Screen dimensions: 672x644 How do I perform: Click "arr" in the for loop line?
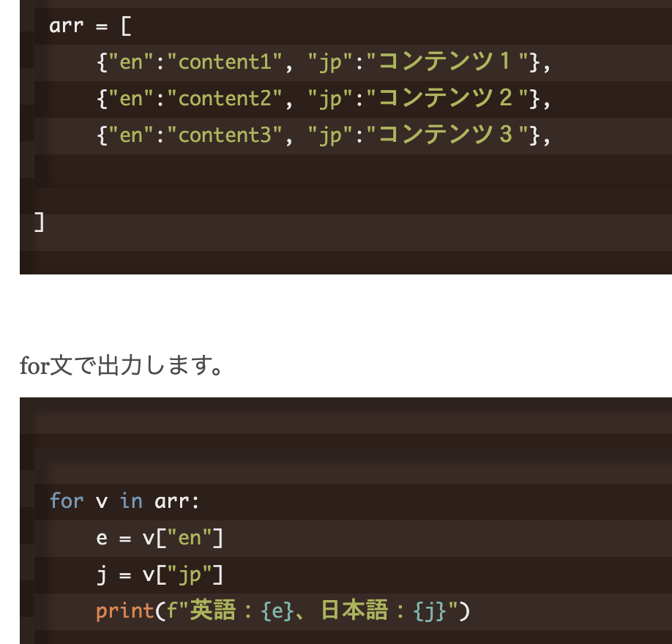(x=171, y=501)
